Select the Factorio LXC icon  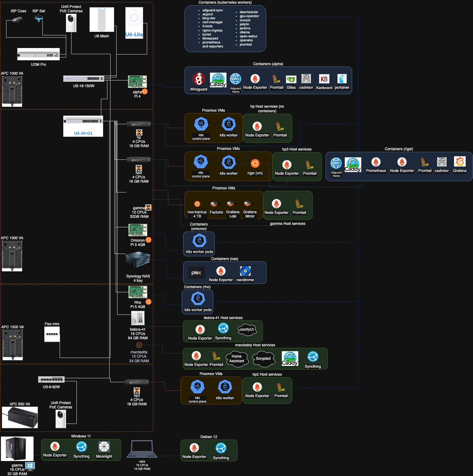tap(216, 204)
